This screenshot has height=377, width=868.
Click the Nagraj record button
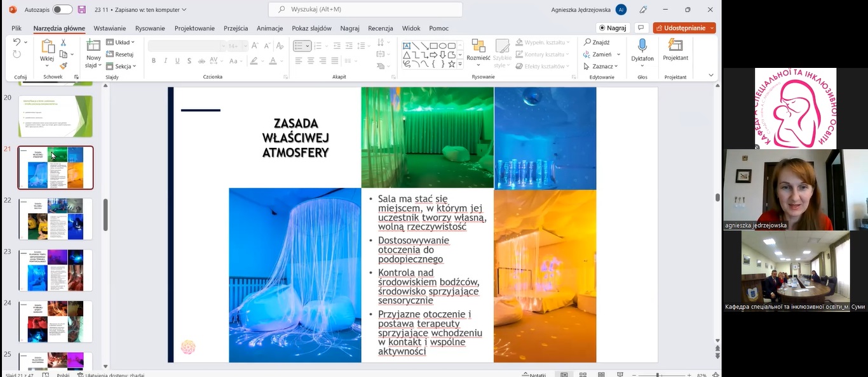[x=613, y=28]
